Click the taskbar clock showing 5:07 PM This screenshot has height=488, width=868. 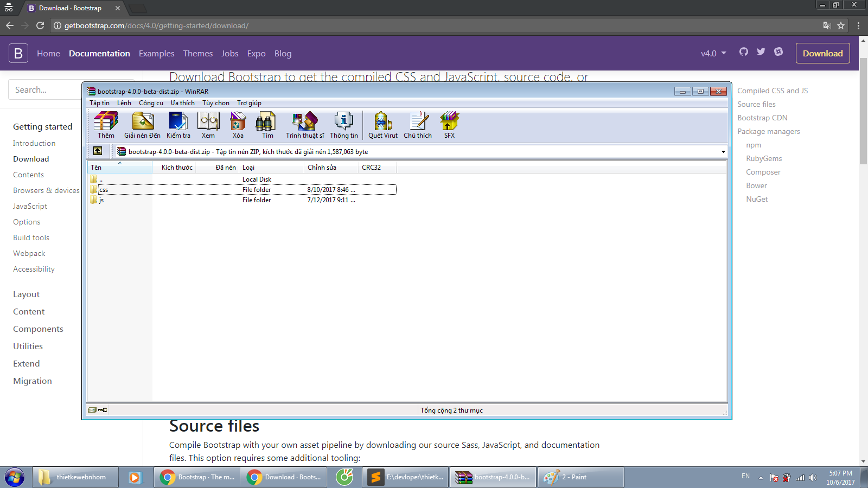tap(840, 478)
